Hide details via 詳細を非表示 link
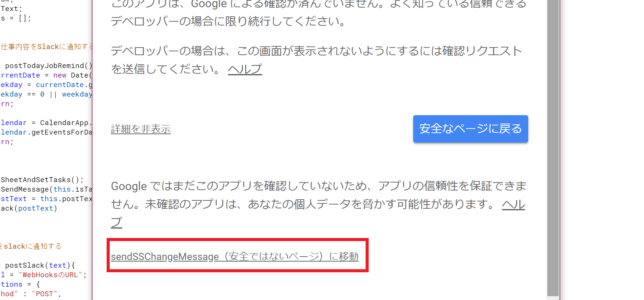This screenshot has height=300, width=644. point(141,129)
